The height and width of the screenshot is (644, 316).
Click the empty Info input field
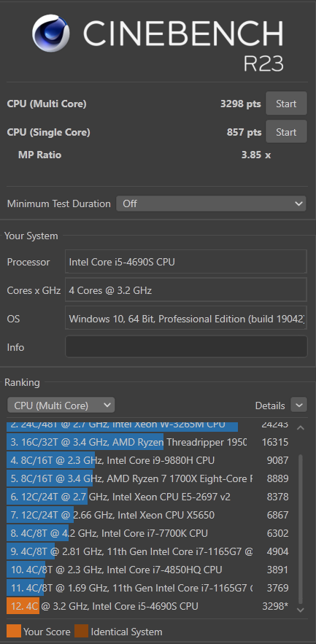[186, 347]
